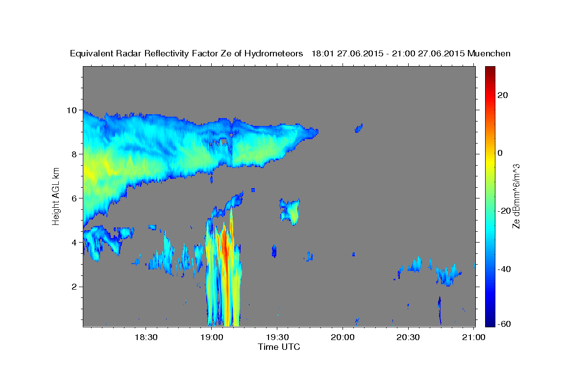
Task: Click the 'Time UTC' axis label
Action: [x=279, y=347]
